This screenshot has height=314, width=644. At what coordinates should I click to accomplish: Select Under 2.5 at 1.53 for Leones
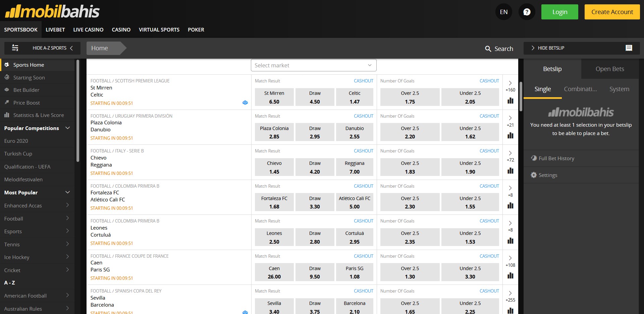[x=470, y=237]
